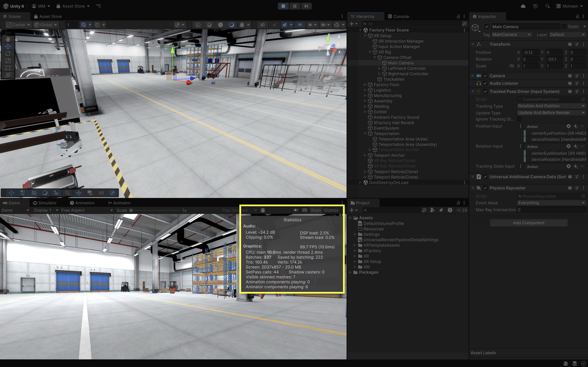588x367 pixels.
Task: Mute audio in Game view
Action: (296, 210)
